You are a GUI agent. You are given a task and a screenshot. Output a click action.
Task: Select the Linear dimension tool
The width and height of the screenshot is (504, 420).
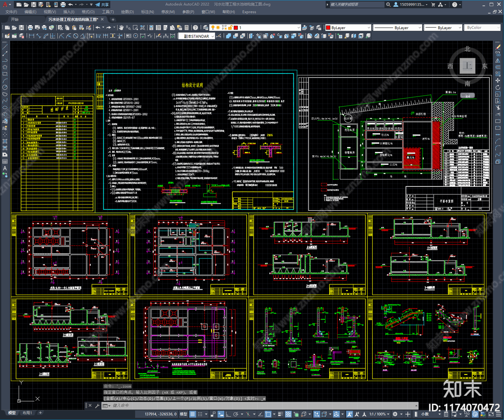click(31, 36)
